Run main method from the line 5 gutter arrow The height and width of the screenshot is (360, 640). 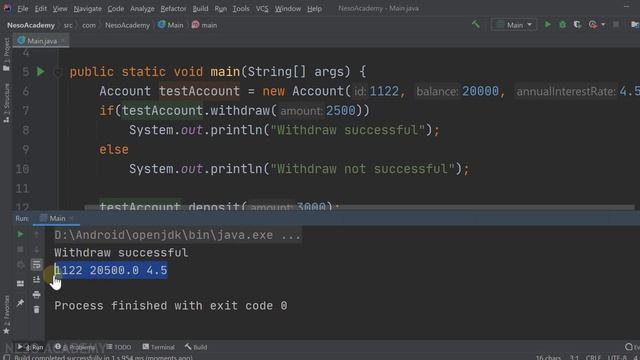pos(40,72)
